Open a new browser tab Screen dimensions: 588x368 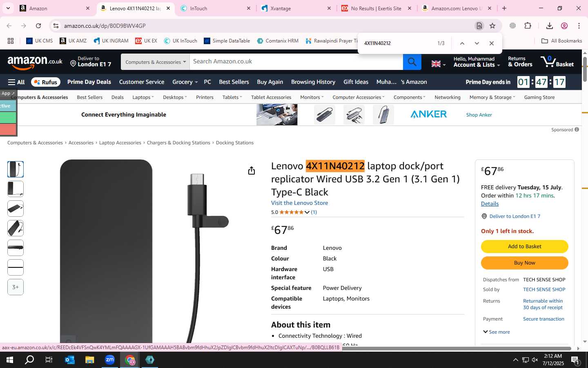504,8
